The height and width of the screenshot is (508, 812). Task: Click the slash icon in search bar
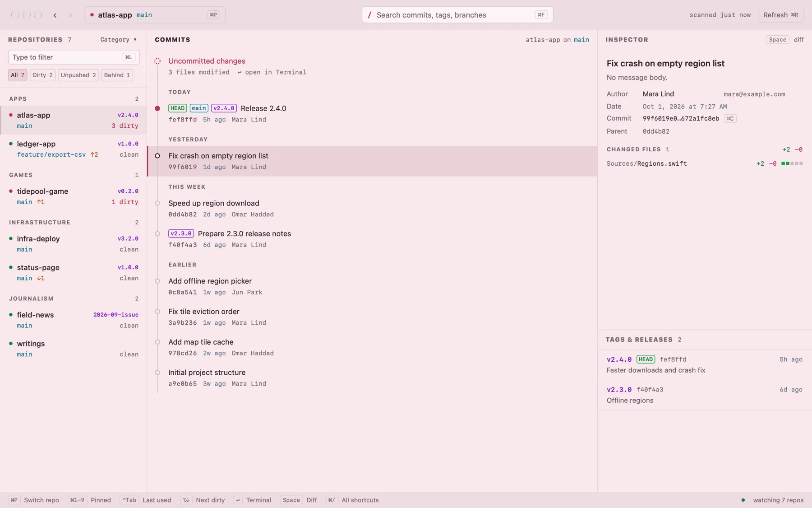click(x=369, y=15)
